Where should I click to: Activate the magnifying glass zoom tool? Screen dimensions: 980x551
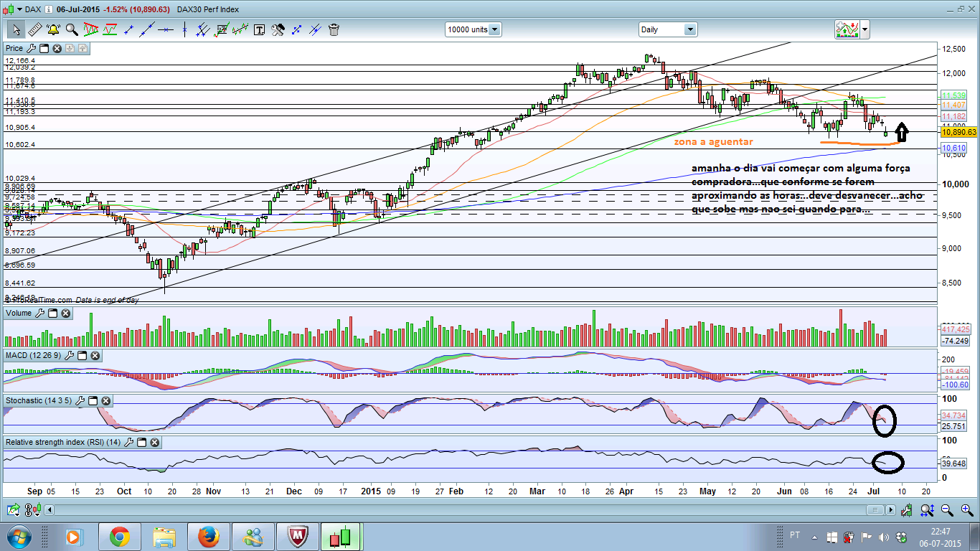click(72, 30)
